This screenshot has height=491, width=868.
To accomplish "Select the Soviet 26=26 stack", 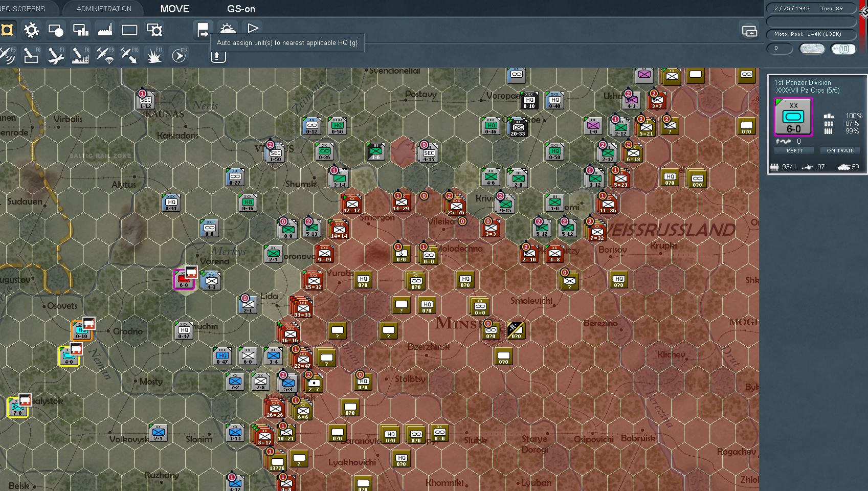I will (275, 408).
